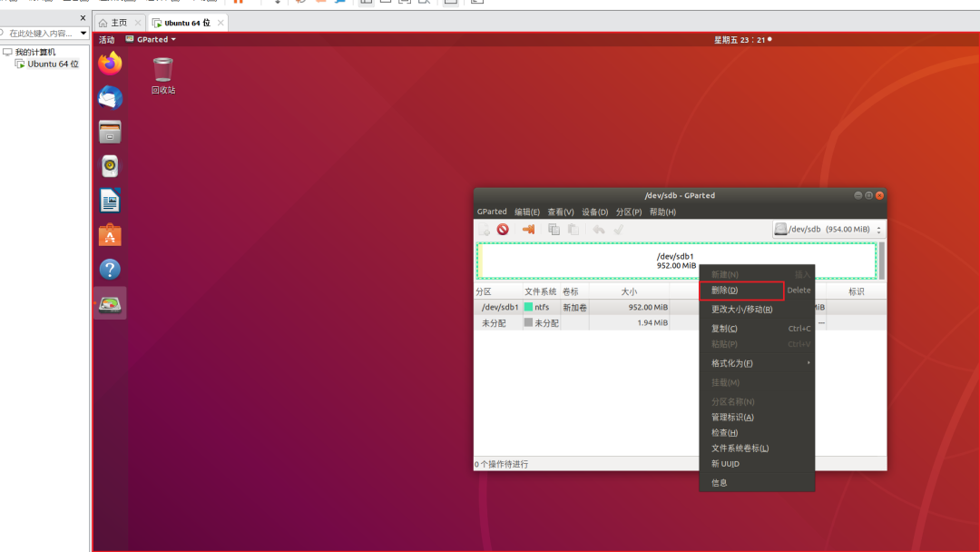Choose 管理标识(A) in the context menu
The height and width of the screenshot is (552, 980).
click(x=757, y=417)
